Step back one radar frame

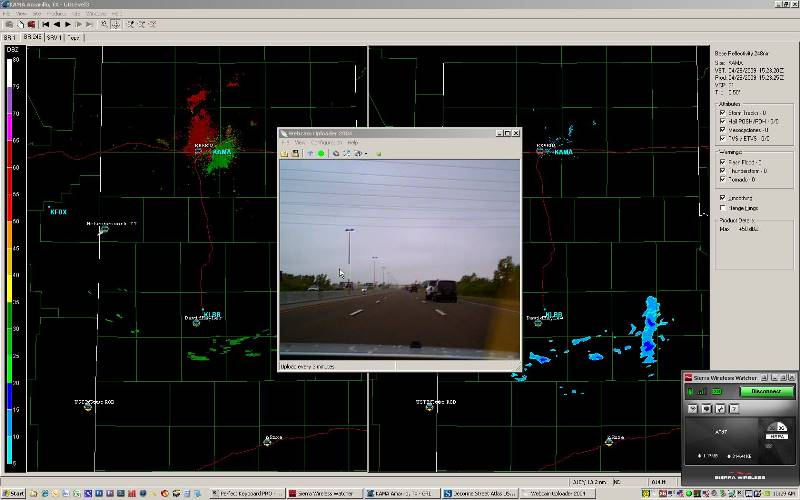[57, 24]
